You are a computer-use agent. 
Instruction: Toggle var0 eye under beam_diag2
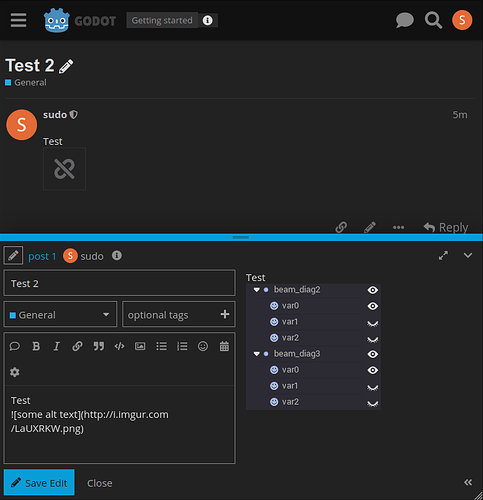click(373, 306)
